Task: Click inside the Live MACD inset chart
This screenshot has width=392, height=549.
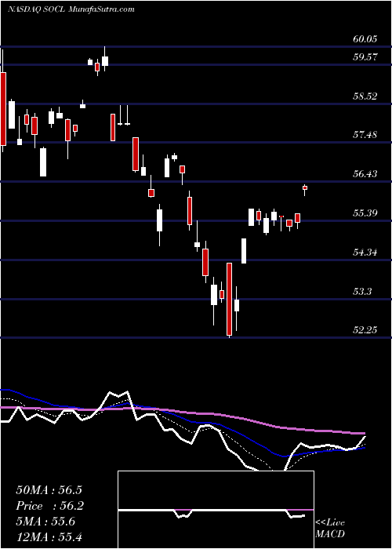Action: tap(216, 510)
